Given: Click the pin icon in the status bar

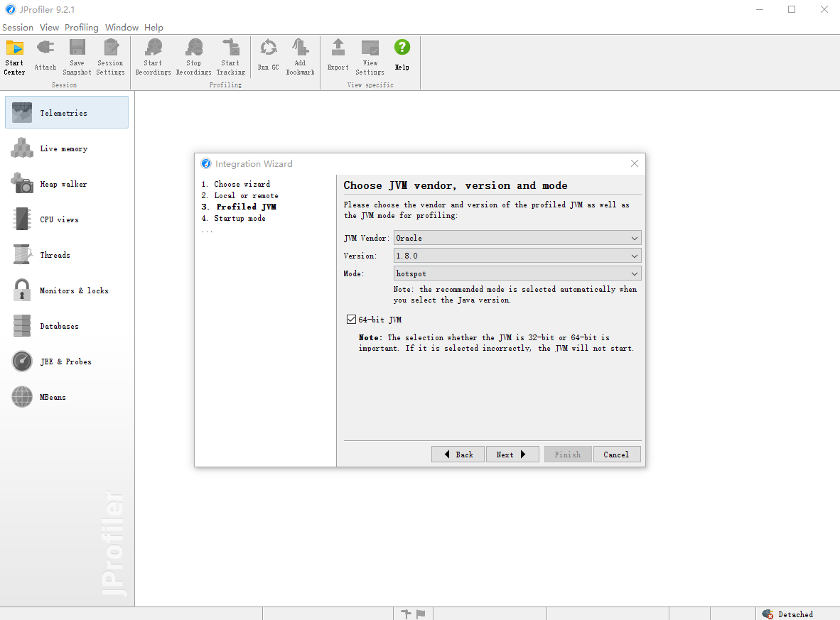Looking at the screenshot, I should click(406, 614).
